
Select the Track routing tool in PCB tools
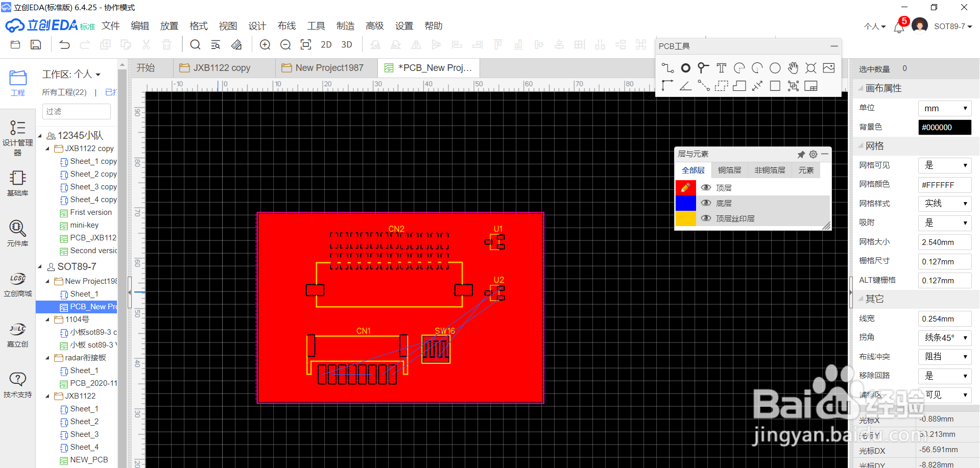667,68
